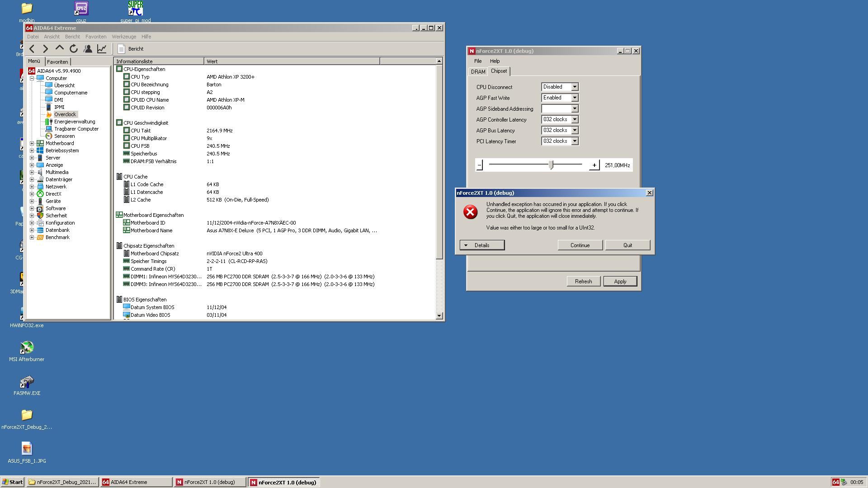Screen dimensions: 868x488
Task: Open AGP Bus Latency dropdown
Action: pyautogui.click(x=575, y=130)
